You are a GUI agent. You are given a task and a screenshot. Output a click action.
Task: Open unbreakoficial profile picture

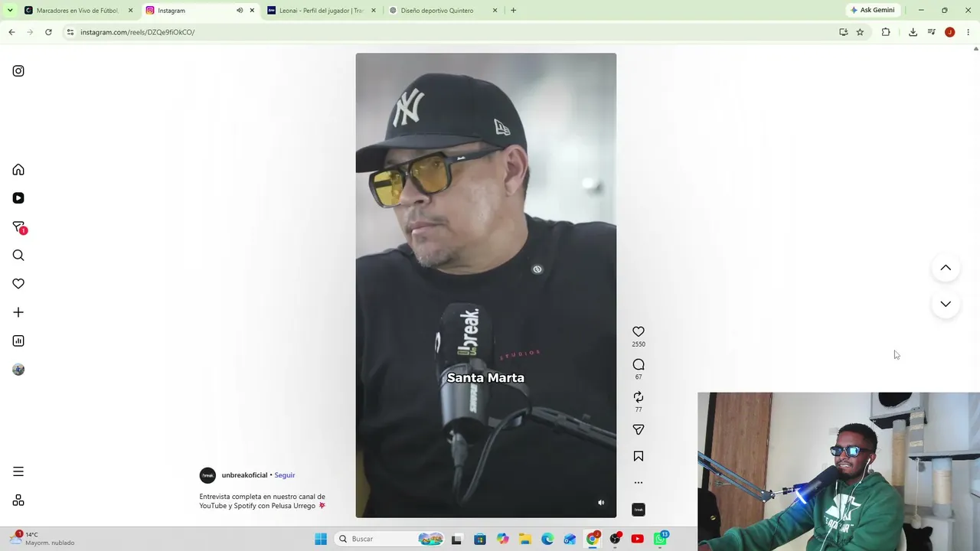pos(207,475)
